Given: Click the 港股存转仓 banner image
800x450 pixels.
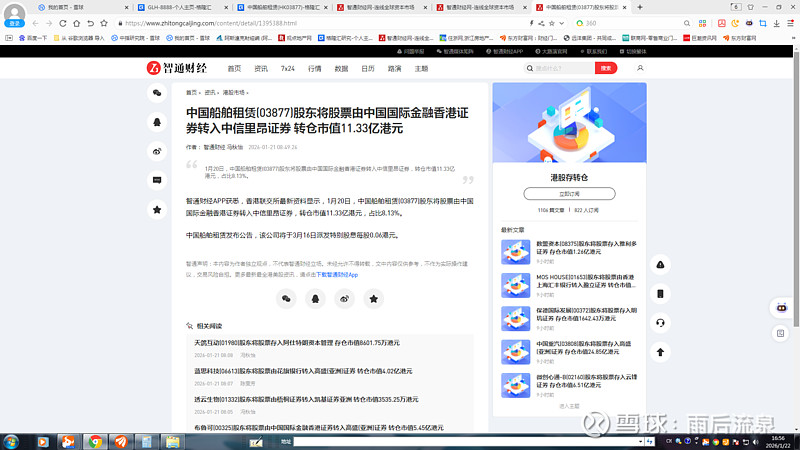Looking at the screenshot, I should click(x=569, y=122).
